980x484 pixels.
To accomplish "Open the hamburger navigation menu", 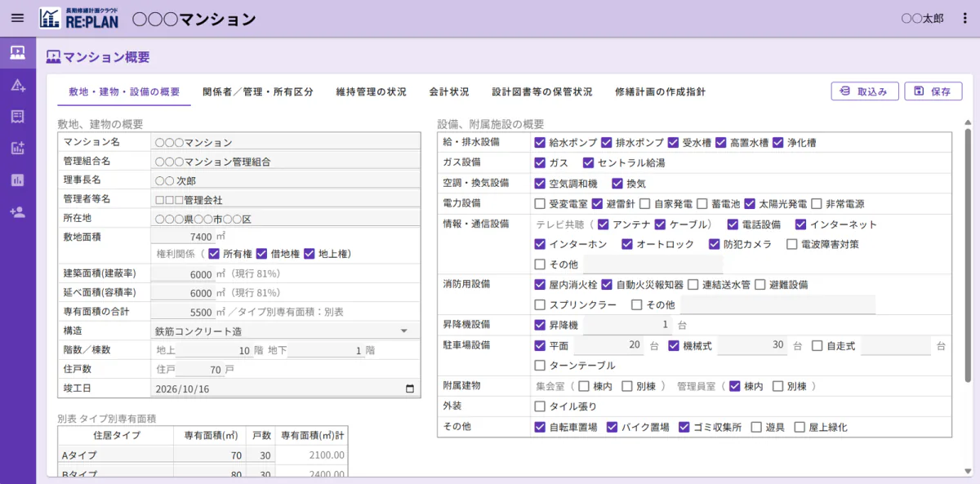I will [17, 18].
